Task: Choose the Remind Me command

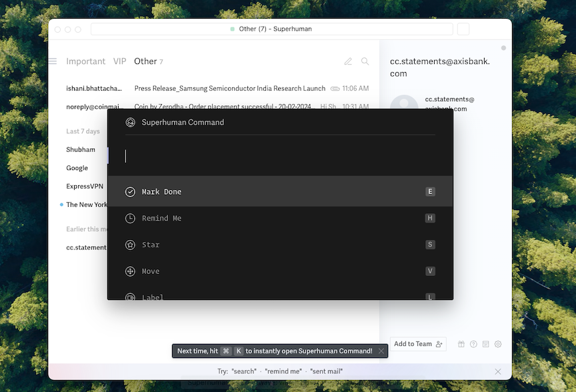Action: coord(280,218)
